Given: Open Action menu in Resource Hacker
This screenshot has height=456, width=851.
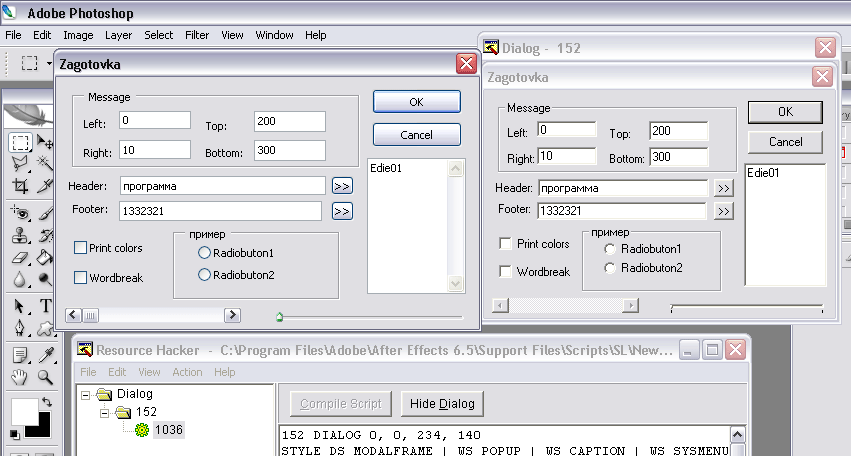Looking at the screenshot, I should click(x=187, y=372).
